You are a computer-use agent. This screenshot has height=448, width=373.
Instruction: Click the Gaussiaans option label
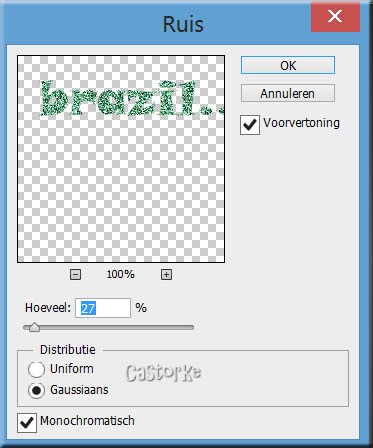tap(79, 389)
